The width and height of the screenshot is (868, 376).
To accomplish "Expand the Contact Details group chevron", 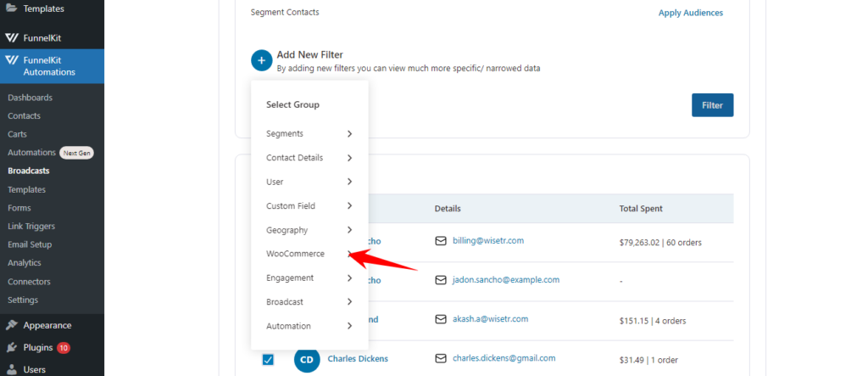I will click(x=349, y=158).
